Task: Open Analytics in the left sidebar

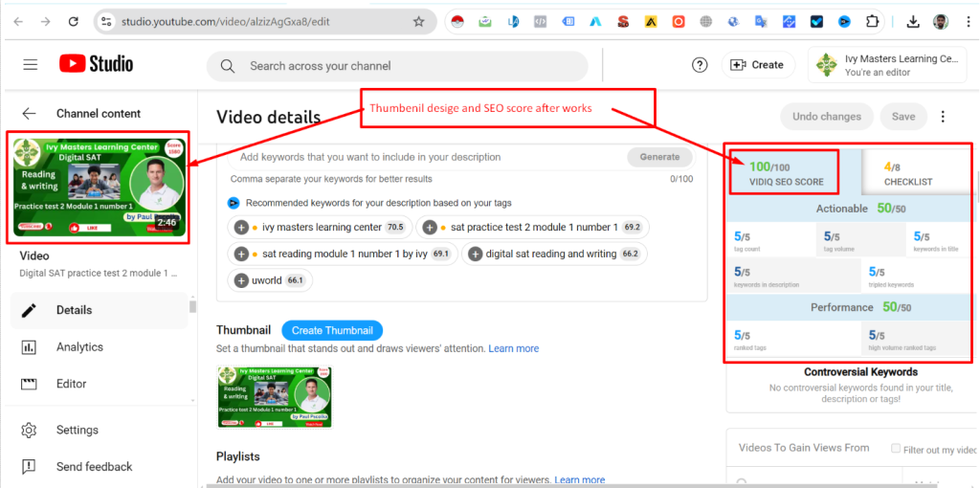Action: (79, 347)
